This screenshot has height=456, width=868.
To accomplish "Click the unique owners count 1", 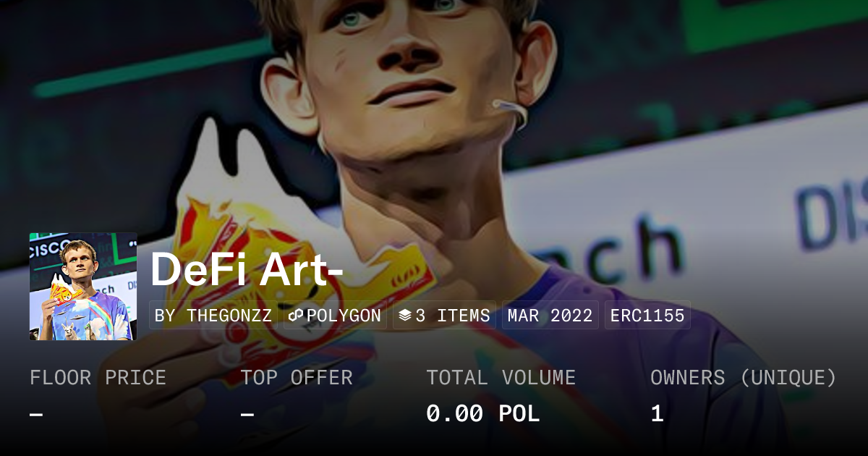I will click(x=657, y=414).
